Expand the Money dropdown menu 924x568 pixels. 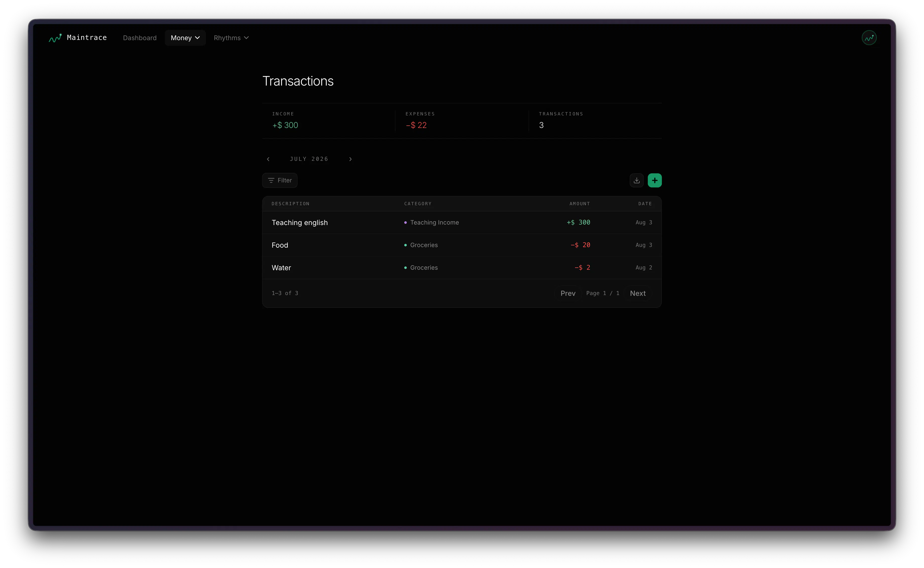coord(185,38)
